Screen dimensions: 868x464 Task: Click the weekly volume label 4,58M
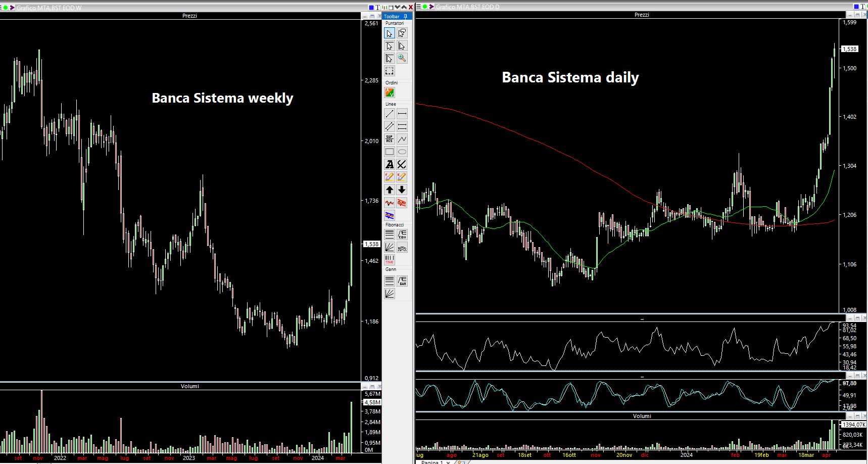pos(372,402)
